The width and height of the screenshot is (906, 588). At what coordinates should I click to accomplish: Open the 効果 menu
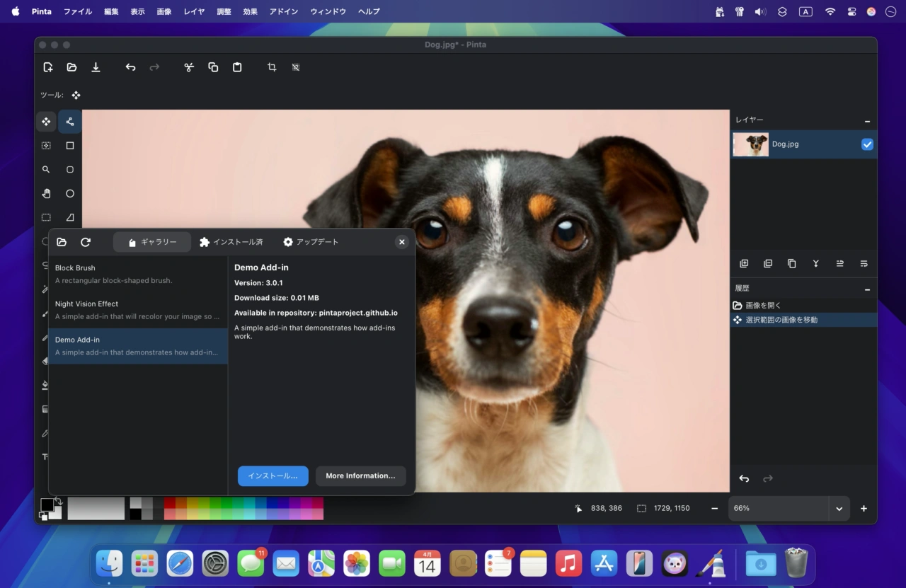pos(250,11)
